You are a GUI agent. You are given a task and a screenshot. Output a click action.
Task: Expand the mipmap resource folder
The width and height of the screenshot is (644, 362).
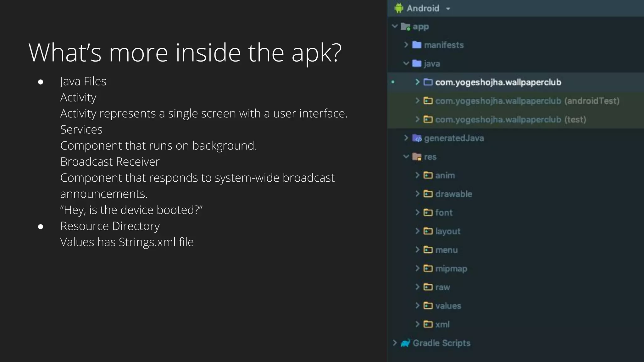(418, 268)
